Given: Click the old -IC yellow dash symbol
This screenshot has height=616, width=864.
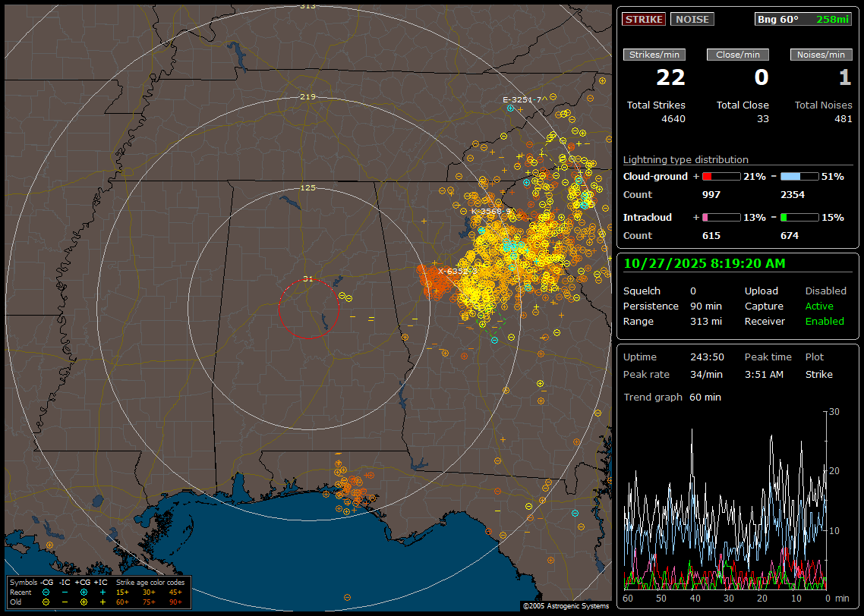Looking at the screenshot, I should 65,602.
